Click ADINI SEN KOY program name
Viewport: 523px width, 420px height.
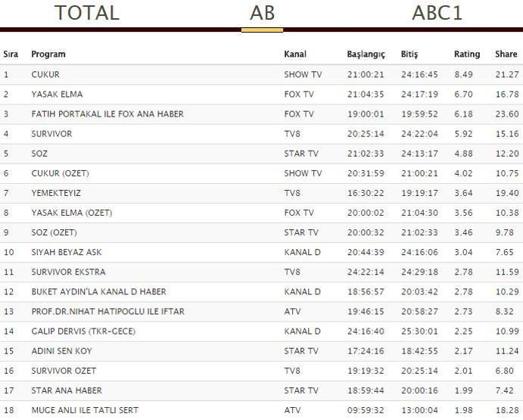click(62, 351)
